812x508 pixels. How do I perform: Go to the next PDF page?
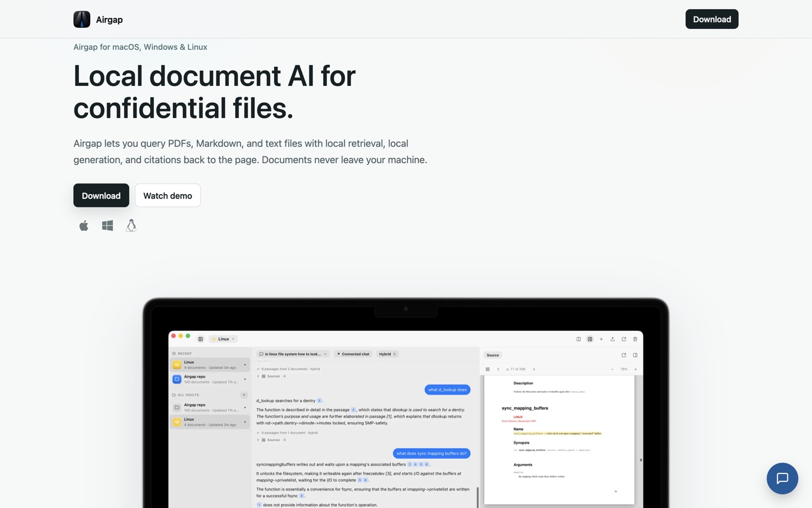pos(534,369)
